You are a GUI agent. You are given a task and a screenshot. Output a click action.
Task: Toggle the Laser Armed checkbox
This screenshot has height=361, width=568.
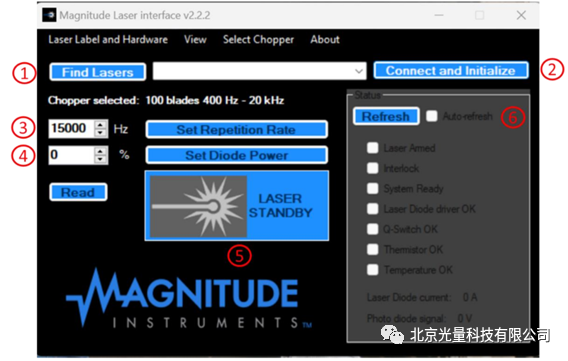click(x=372, y=148)
